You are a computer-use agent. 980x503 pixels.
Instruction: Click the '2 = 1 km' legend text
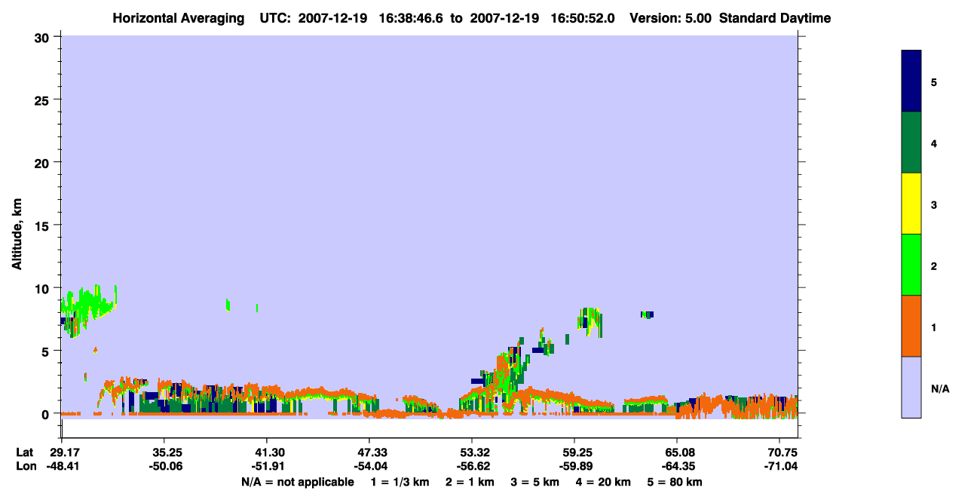coord(469,483)
